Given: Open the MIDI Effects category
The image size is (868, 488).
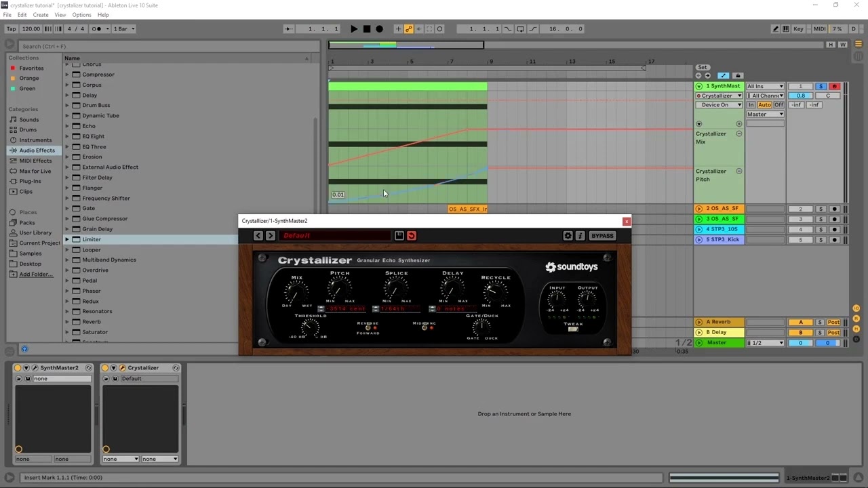Looking at the screenshot, I should [x=35, y=161].
